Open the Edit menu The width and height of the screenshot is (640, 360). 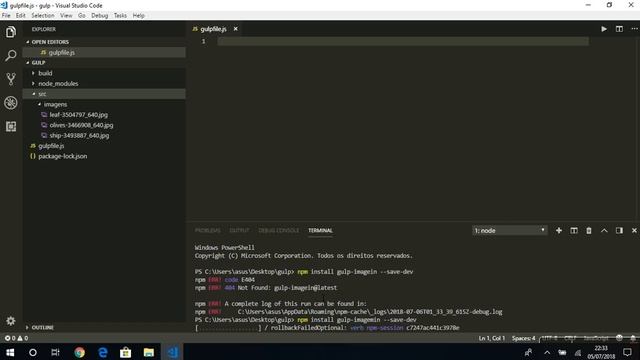tap(20, 16)
